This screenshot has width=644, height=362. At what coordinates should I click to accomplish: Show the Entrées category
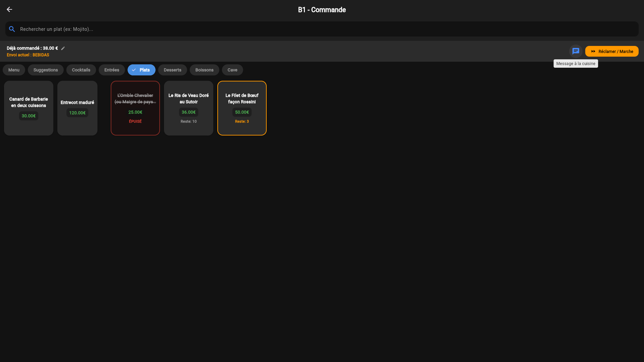112,70
